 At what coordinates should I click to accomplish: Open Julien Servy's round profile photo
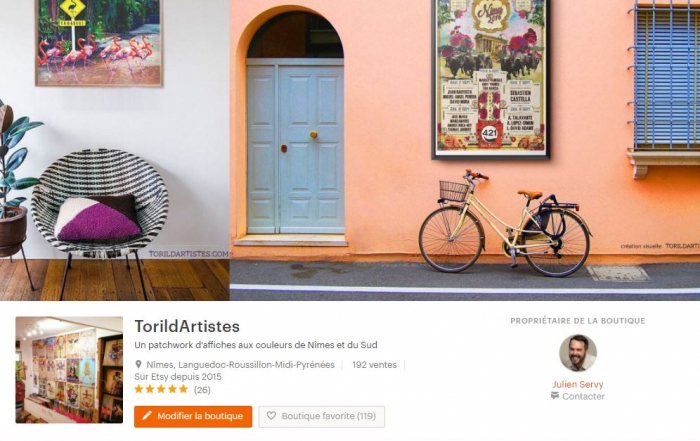click(578, 353)
